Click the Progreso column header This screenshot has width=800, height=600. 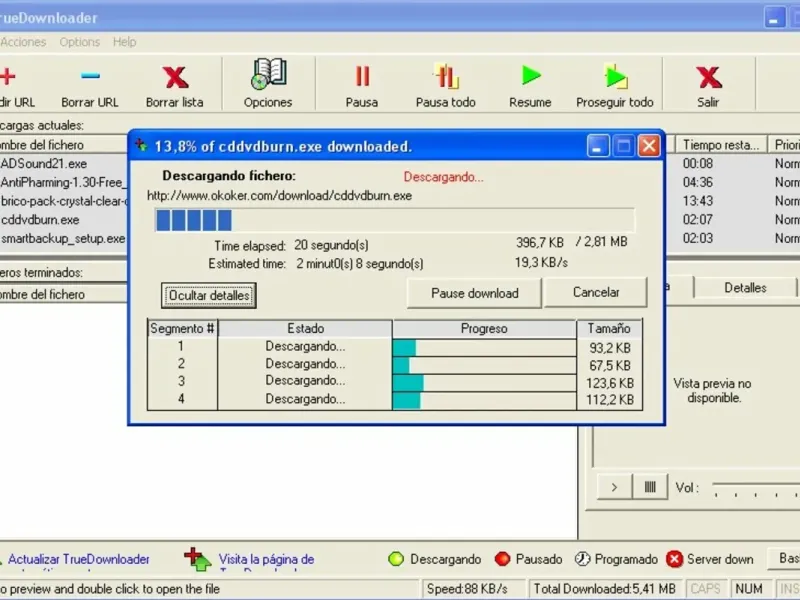click(x=484, y=329)
